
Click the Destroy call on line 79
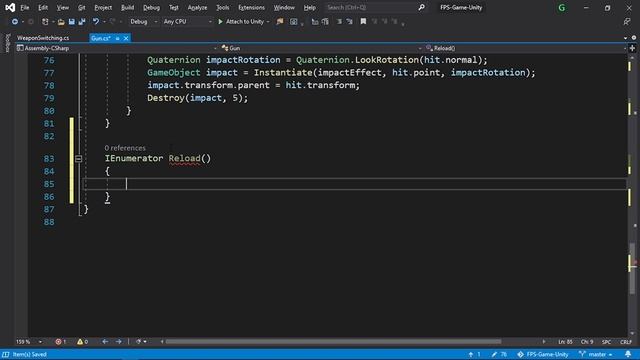[166, 98]
